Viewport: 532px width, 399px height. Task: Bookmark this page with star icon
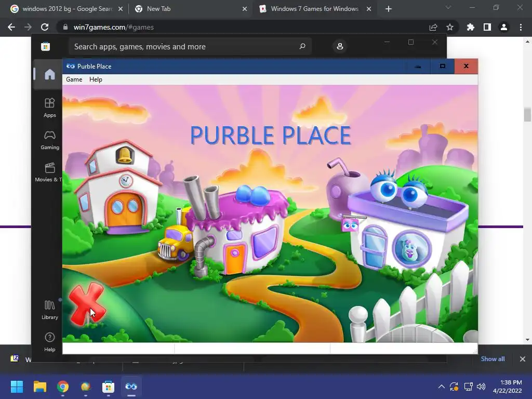(x=450, y=27)
